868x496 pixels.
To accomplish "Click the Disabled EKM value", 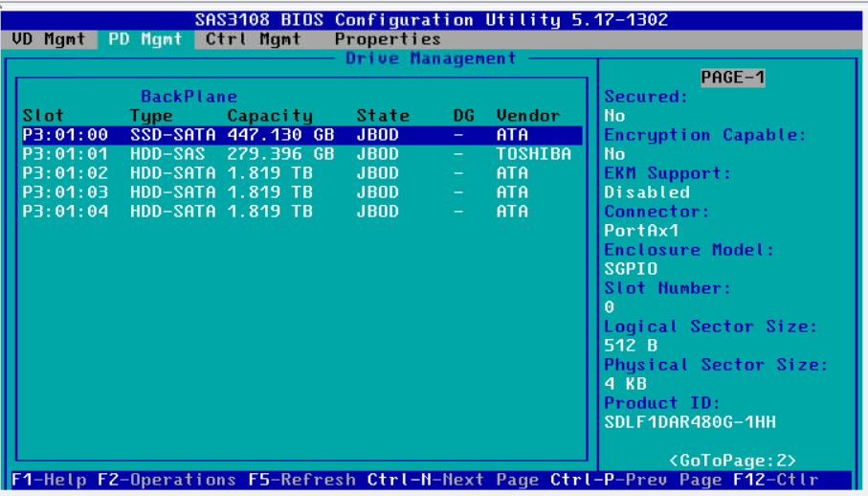I will tap(647, 192).
